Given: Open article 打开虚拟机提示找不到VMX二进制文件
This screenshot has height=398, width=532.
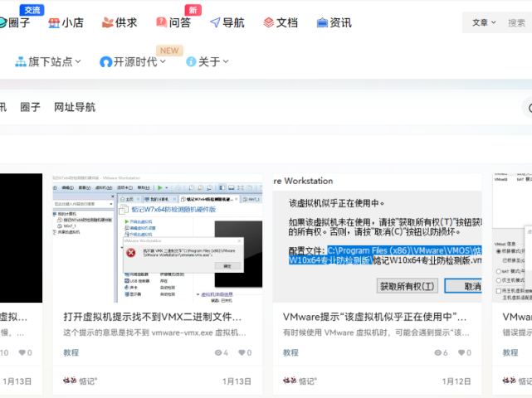Looking at the screenshot, I should [153, 317].
